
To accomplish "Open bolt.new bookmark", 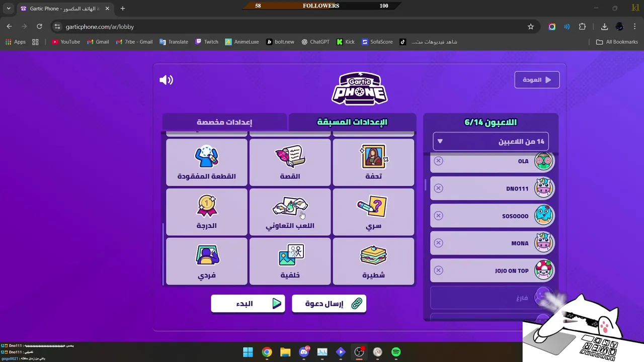I will click(x=280, y=42).
